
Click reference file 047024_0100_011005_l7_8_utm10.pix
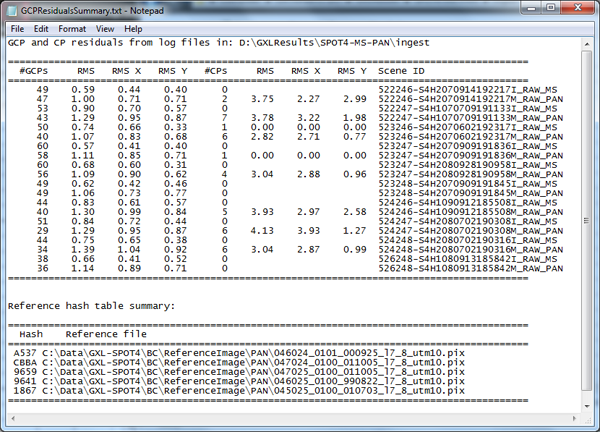coord(369,362)
